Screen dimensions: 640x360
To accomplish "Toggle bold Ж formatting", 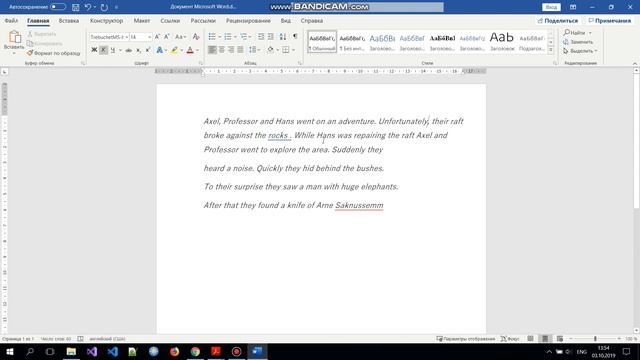I will [94, 50].
